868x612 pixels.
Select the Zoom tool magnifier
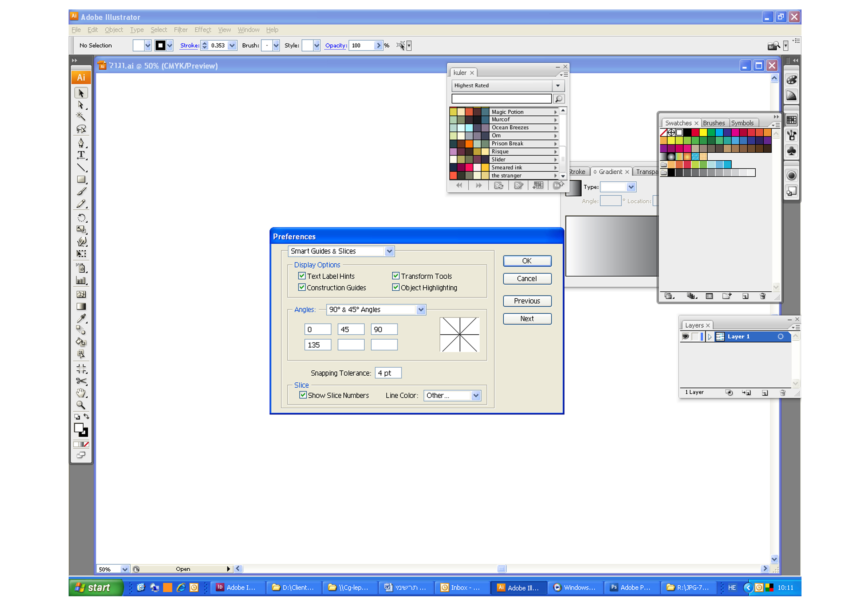(80, 405)
